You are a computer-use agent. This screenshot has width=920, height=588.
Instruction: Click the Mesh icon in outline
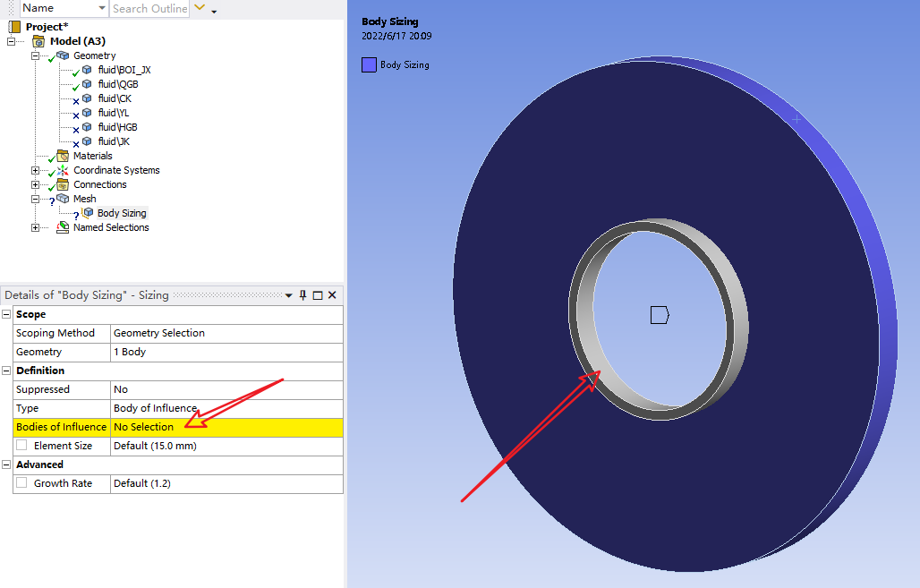pos(63,199)
